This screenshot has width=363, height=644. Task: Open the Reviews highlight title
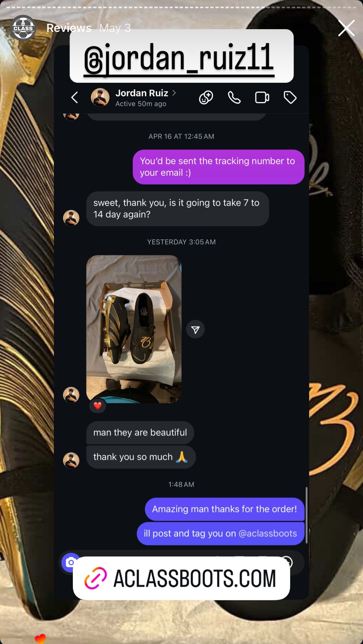coord(69,28)
